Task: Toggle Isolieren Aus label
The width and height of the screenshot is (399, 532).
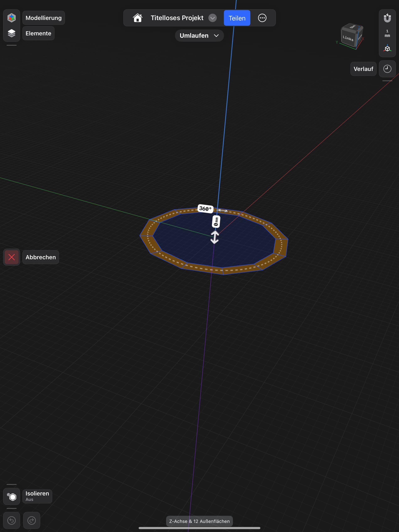Action: [37, 496]
